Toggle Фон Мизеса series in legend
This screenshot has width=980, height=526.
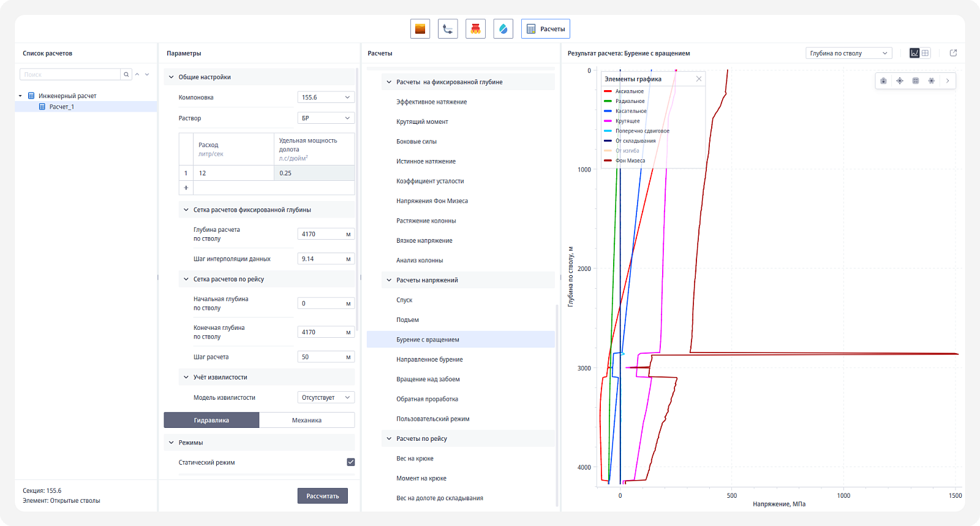click(x=630, y=161)
